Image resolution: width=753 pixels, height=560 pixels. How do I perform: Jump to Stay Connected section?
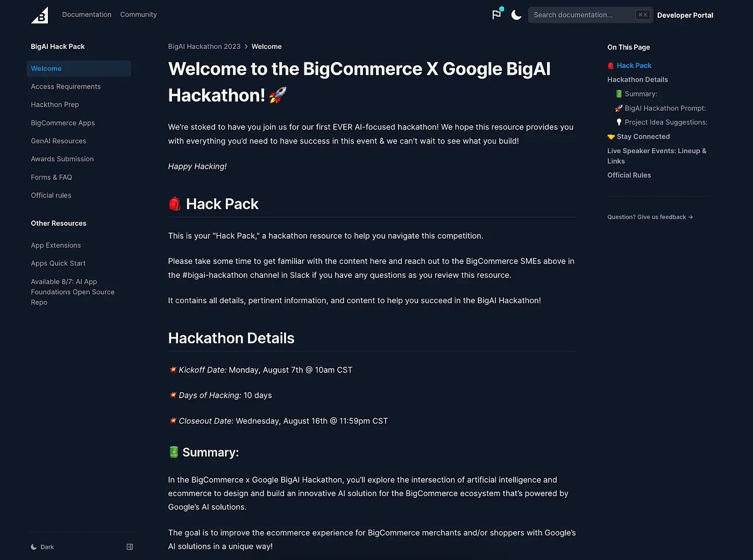tap(638, 137)
